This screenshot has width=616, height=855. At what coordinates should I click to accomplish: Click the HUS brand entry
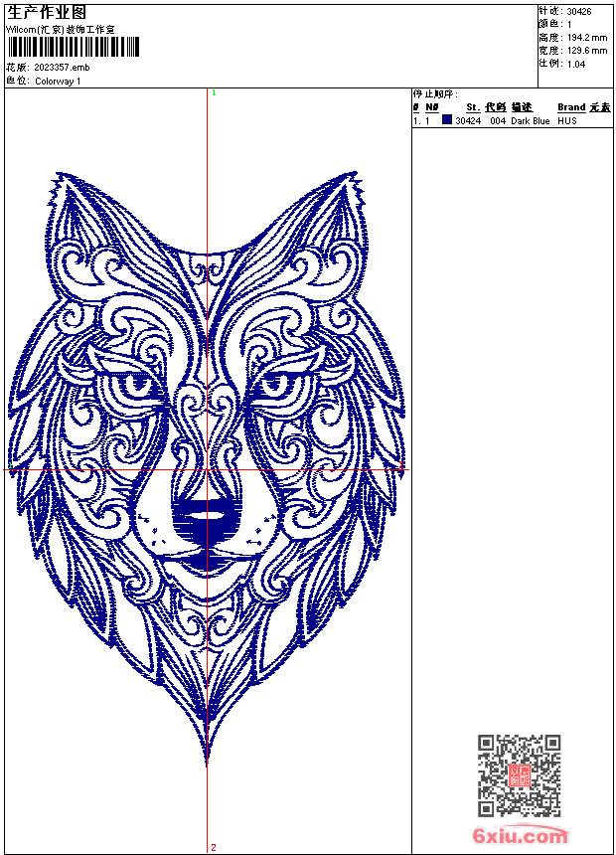pyautogui.click(x=566, y=121)
